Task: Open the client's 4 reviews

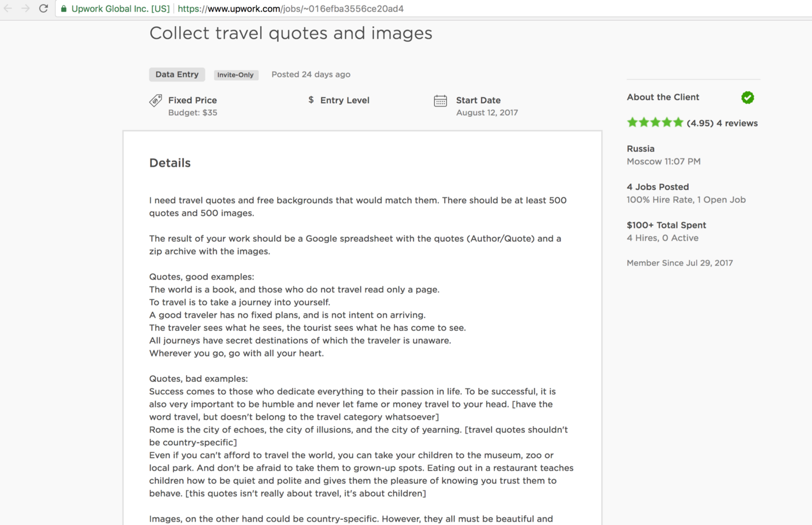Action: click(x=737, y=123)
